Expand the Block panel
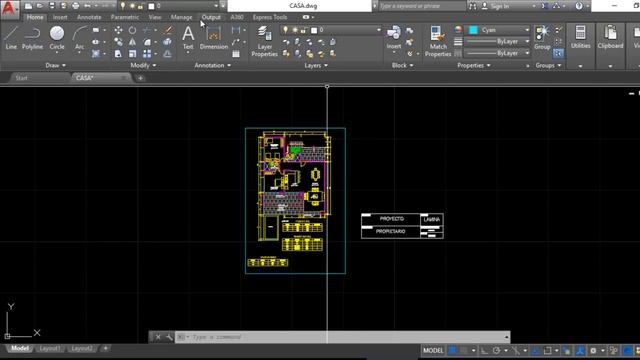Viewport: 640px width, 360px height. [x=402, y=65]
